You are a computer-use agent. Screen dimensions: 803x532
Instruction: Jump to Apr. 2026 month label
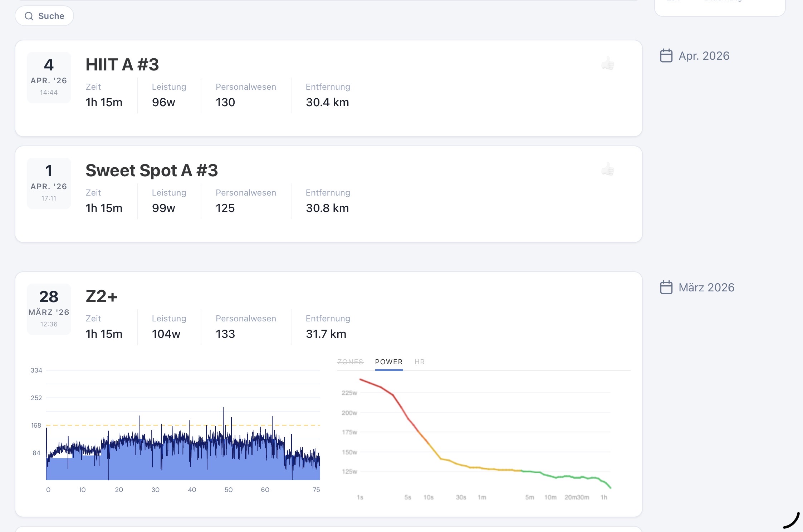704,56
